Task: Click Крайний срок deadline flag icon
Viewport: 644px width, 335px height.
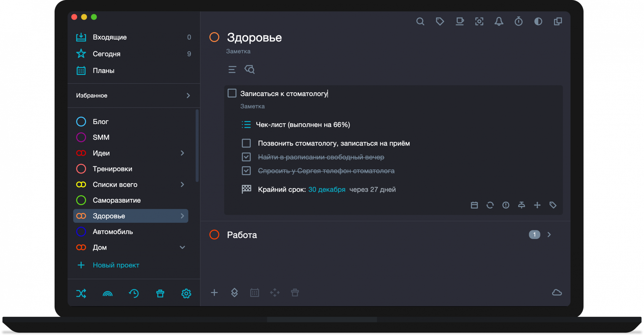Action: coord(246,189)
